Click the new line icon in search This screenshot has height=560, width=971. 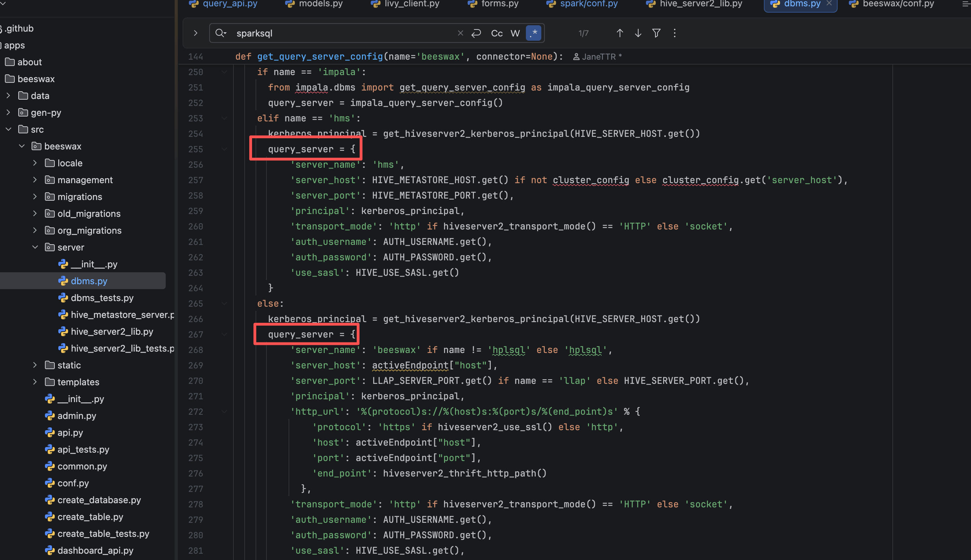(476, 33)
